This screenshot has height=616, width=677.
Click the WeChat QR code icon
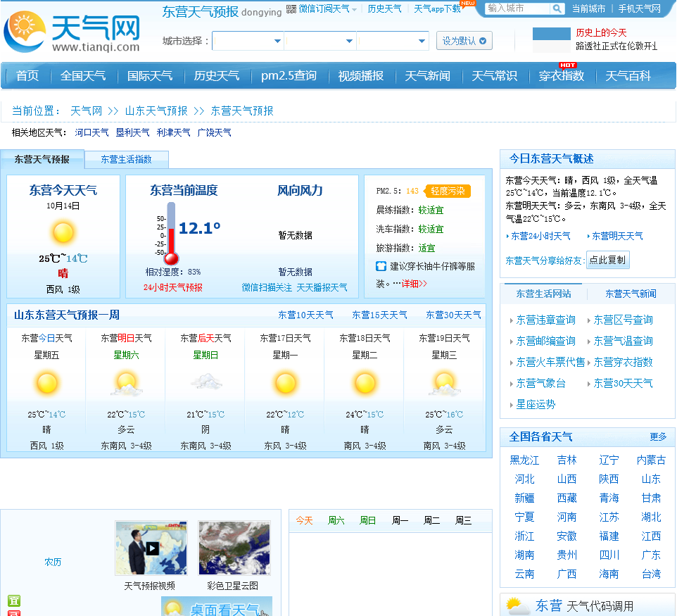tap(291, 8)
